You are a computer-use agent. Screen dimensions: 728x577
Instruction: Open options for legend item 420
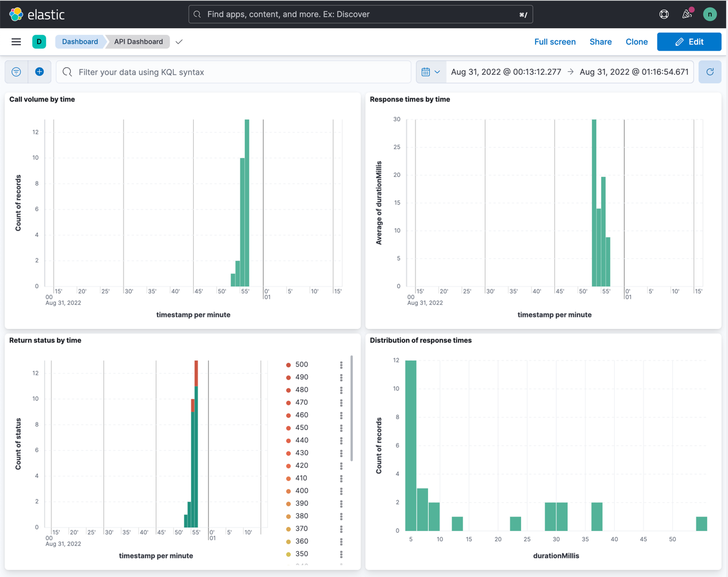tap(341, 466)
